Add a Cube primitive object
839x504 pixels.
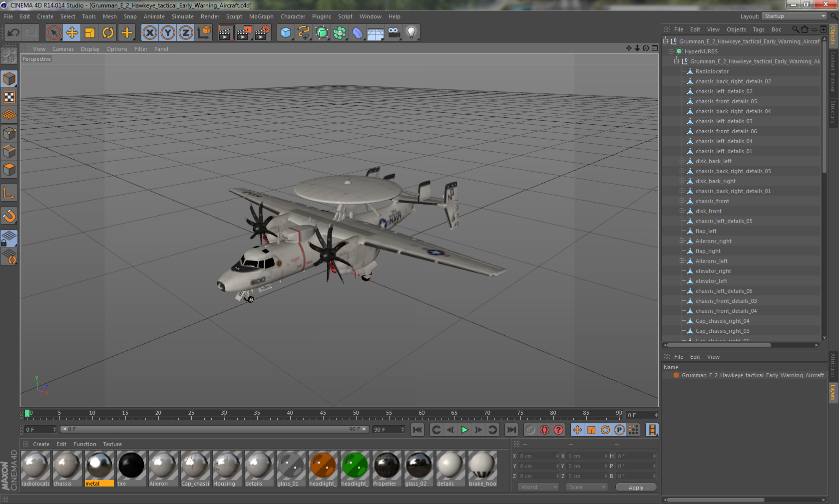coord(286,33)
